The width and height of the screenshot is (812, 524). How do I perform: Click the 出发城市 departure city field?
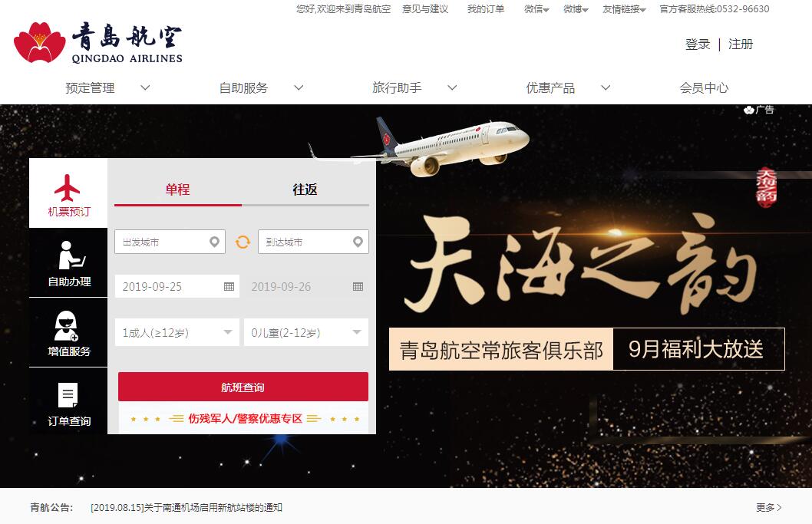pyautogui.click(x=170, y=242)
